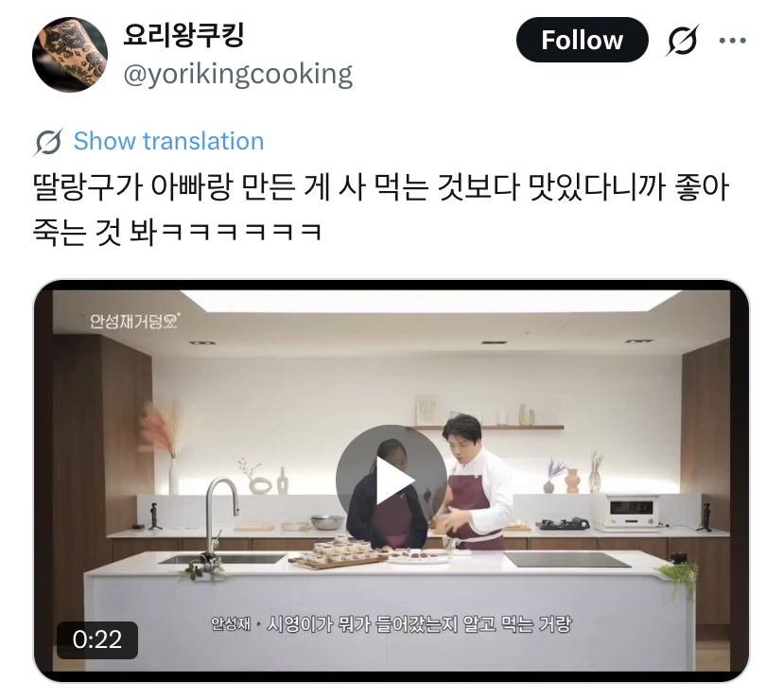This screenshot has width=783, height=700.
Task: Click the video subtitle starting with 안성재
Action: tap(391, 623)
